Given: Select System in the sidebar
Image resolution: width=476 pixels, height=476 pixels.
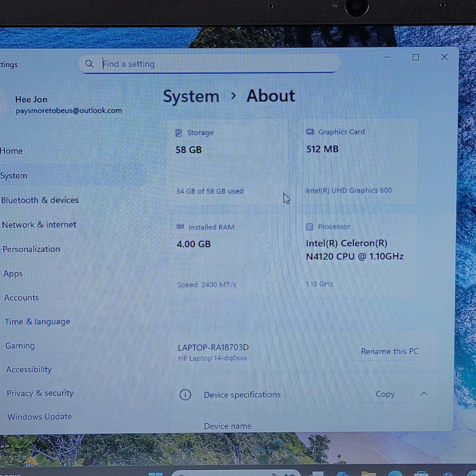Looking at the screenshot, I should point(14,176).
